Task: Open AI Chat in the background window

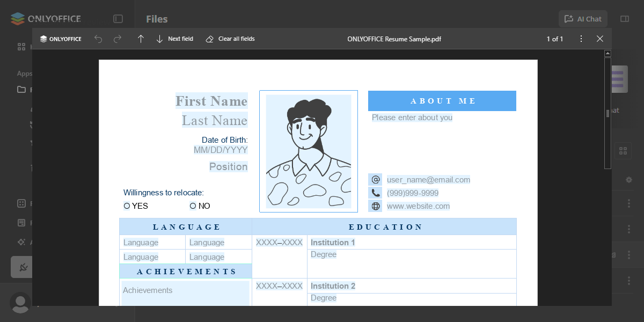Action: tap(583, 19)
